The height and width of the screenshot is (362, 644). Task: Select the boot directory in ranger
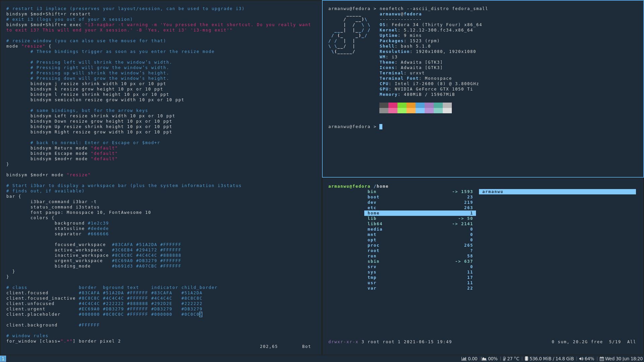[420, 197]
